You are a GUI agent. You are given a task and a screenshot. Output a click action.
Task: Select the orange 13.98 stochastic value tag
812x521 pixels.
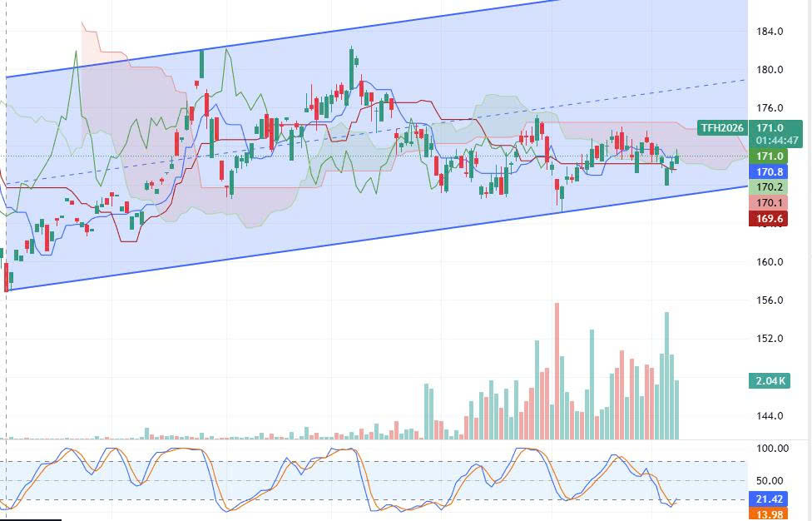(769, 514)
